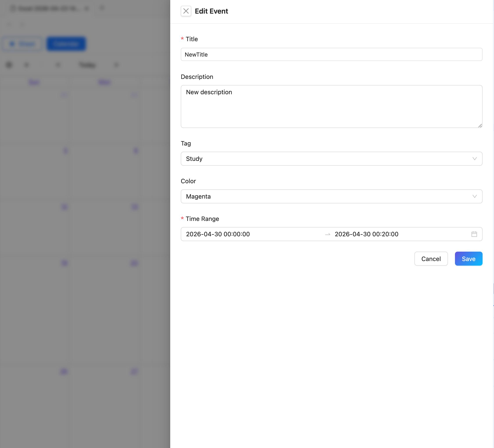Click the gear icon in calendar toolbar
This screenshot has width=494, height=448.
click(x=9, y=65)
